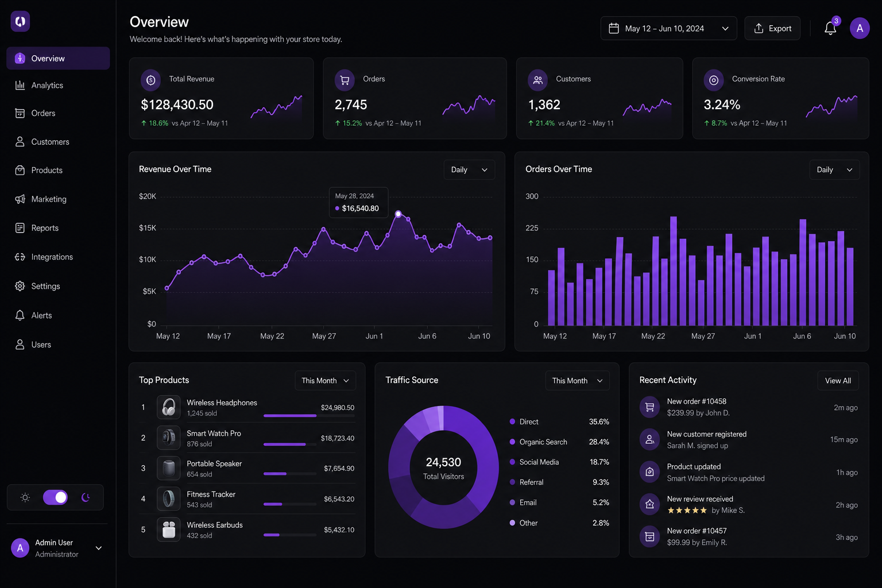Image resolution: width=882 pixels, height=588 pixels.
Task: Select Overview in the sidebar
Action: tap(58, 58)
